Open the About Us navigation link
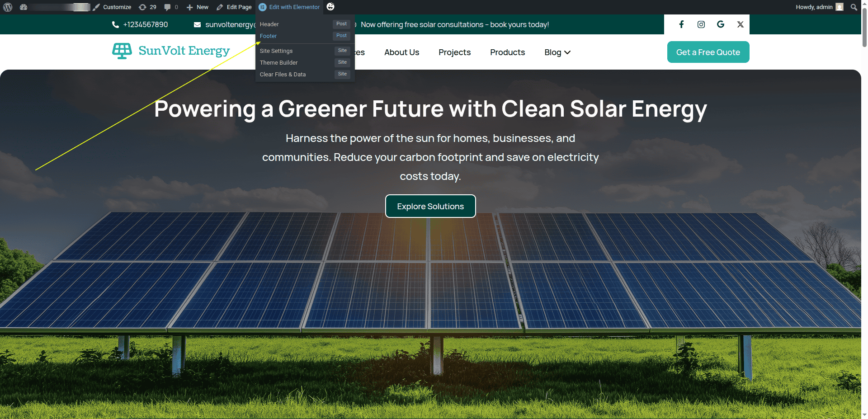This screenshot has width=868, height=419. click(401, 52)
